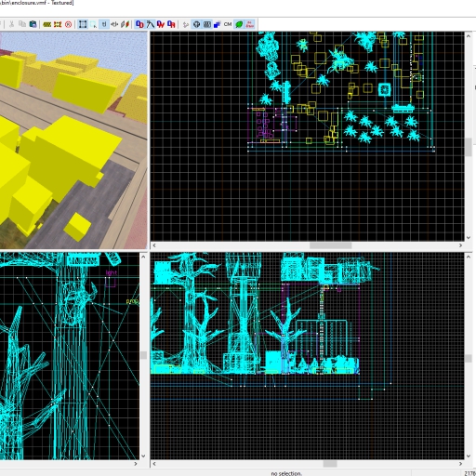Click the red circled R icon

pos(68,24)
